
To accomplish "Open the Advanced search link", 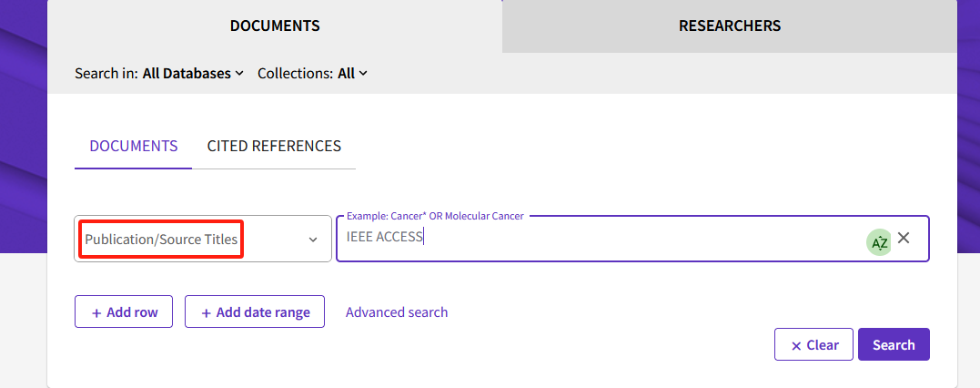I will pos(397,312).
